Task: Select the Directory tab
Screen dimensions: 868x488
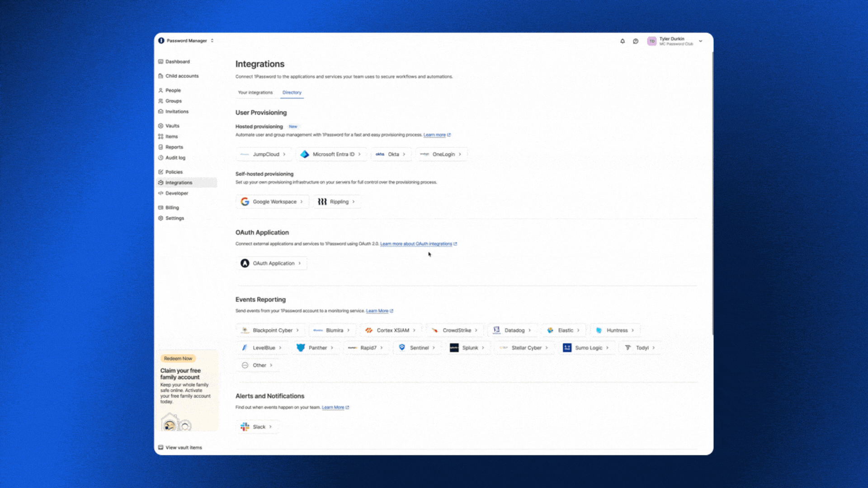Action: (x=292, y=92)
